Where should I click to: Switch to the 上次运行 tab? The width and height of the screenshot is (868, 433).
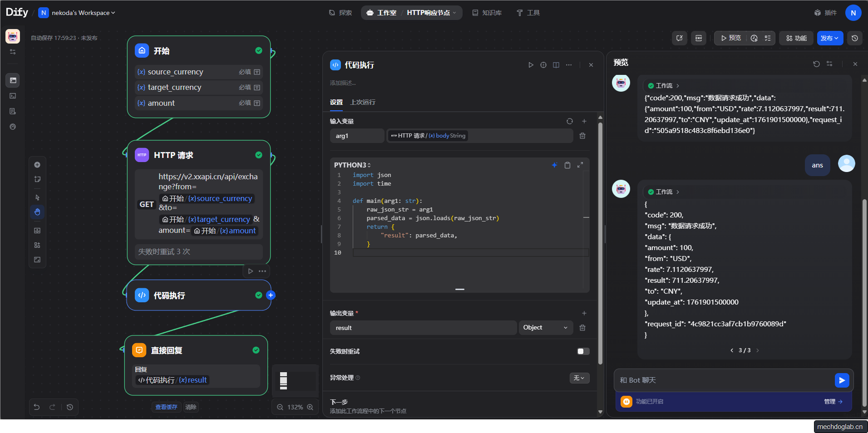362,102
